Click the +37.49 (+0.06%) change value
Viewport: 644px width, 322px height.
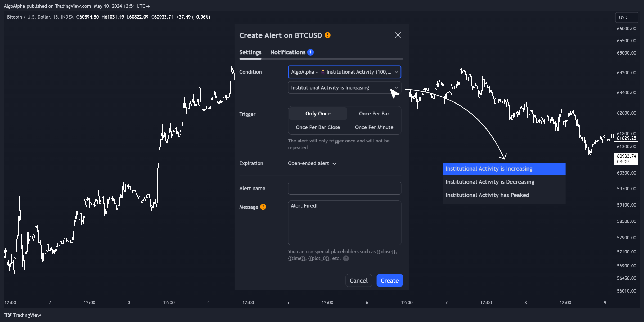point(193,17)
